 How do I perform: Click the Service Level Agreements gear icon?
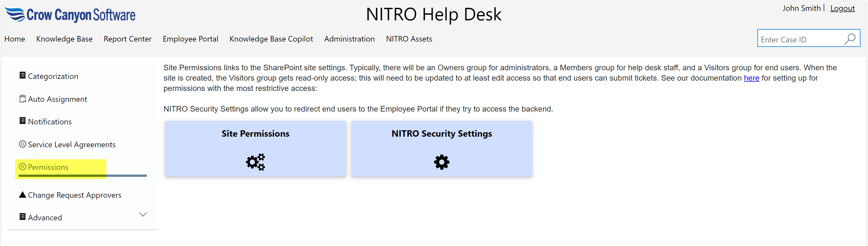pos(23,144)
